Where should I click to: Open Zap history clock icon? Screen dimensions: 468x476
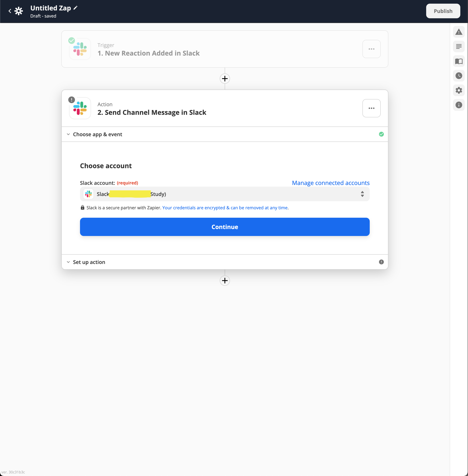click(x=459, y=76)
